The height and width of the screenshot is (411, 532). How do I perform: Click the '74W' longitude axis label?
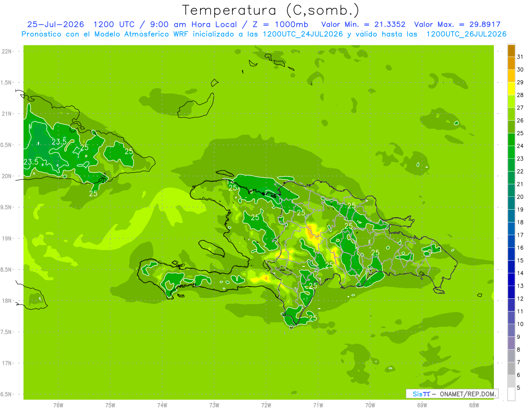pyautogui.click(x=162, y=405)
